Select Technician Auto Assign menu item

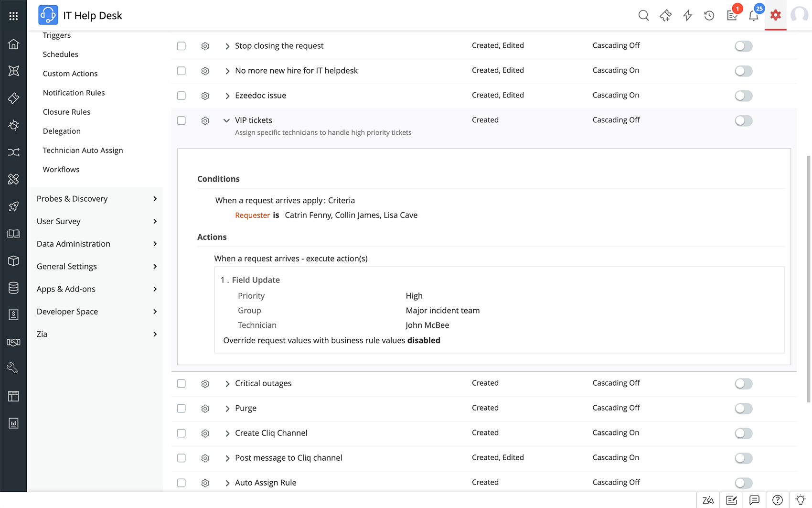[x=83, y=150]
